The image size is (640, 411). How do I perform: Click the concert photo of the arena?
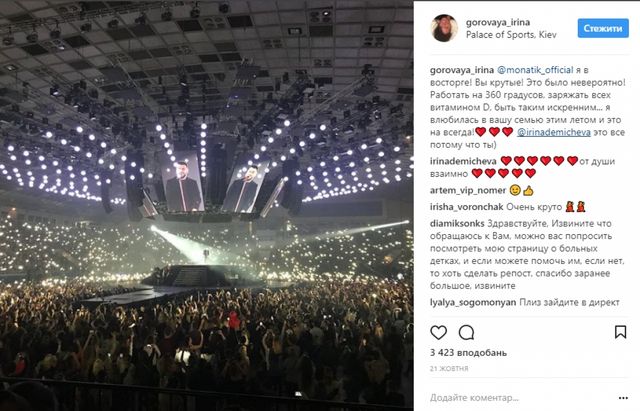[209, 205]
